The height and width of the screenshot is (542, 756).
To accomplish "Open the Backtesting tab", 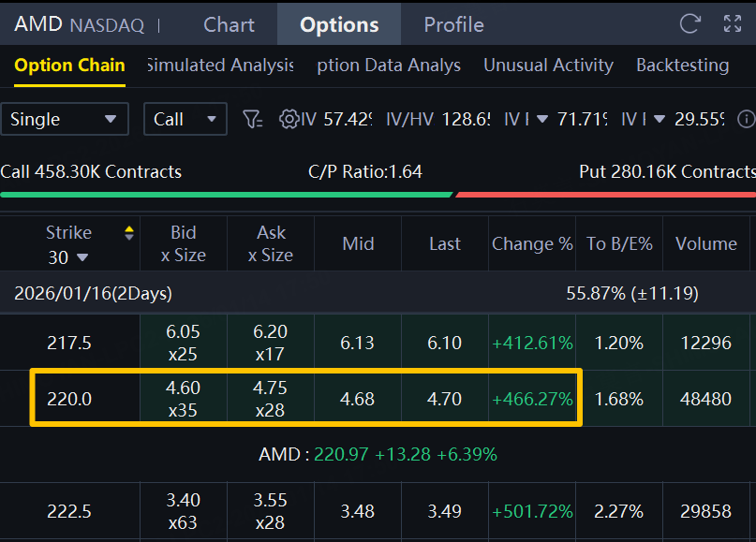I will click(682, 66).
